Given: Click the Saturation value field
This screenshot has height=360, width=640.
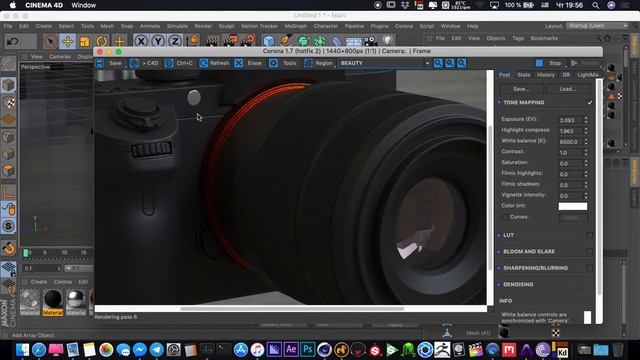Looking at the screenshot, I should pyautogui.click(x=571, y=163).
